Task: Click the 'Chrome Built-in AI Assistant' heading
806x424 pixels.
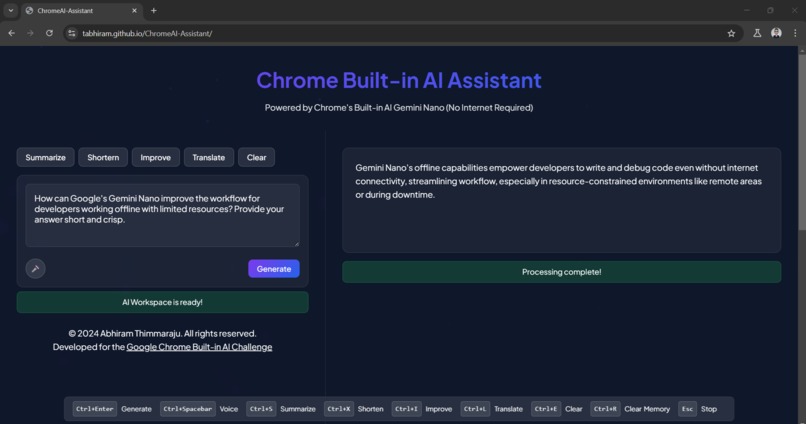Action: point(399,80)
